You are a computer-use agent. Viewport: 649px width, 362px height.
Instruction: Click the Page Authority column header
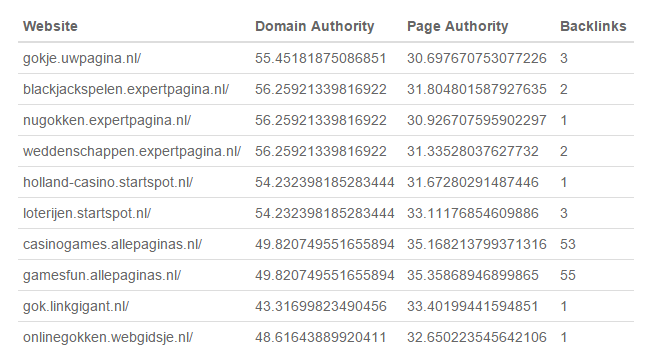457,26
